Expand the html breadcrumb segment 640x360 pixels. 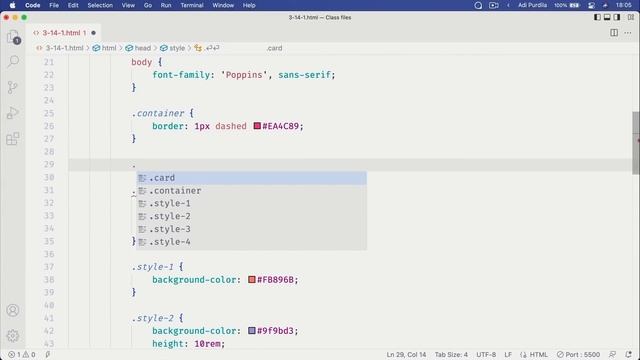(105, 48)
